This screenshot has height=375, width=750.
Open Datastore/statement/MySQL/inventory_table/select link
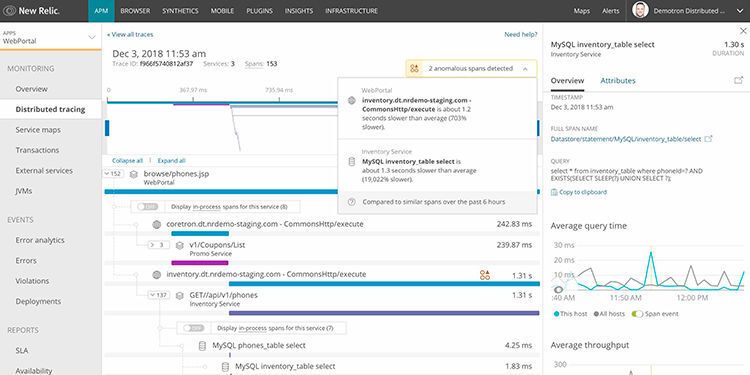(626, 139)
